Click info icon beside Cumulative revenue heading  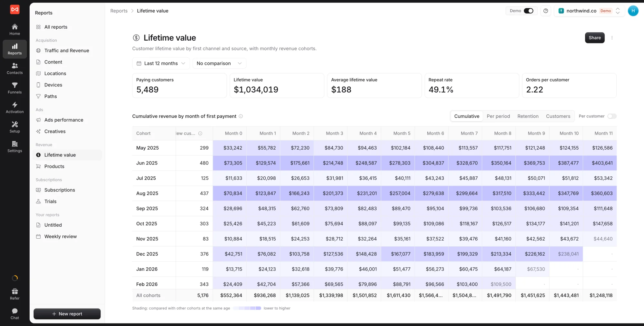pyautogui.click(x=241, y=116)
